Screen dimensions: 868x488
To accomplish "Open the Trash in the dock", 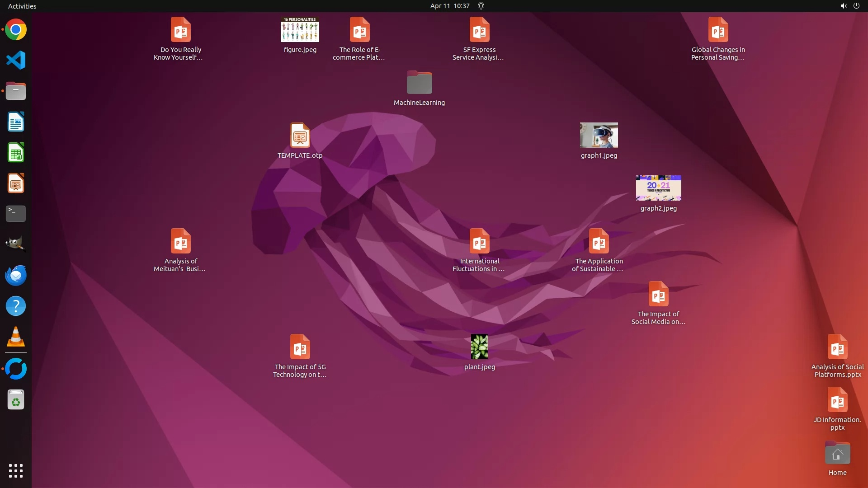I will 16,400.
